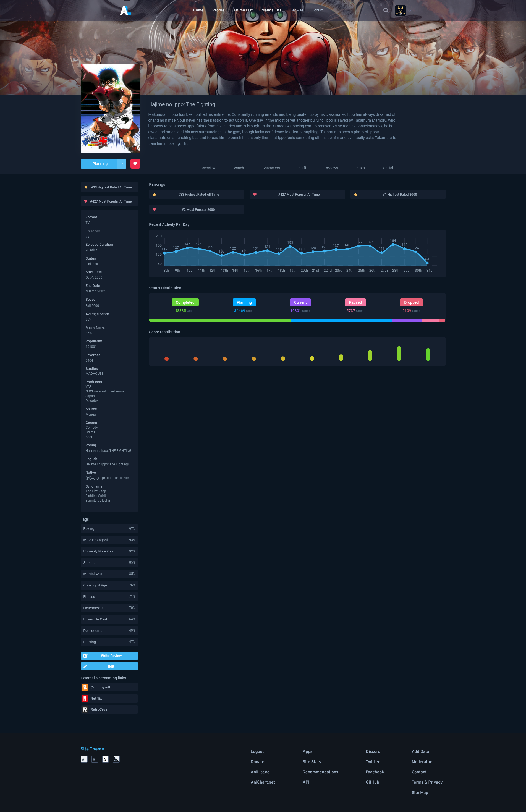526x812 pixels.
Task: Open Site Stats footer link
Action: pos(312,762)
